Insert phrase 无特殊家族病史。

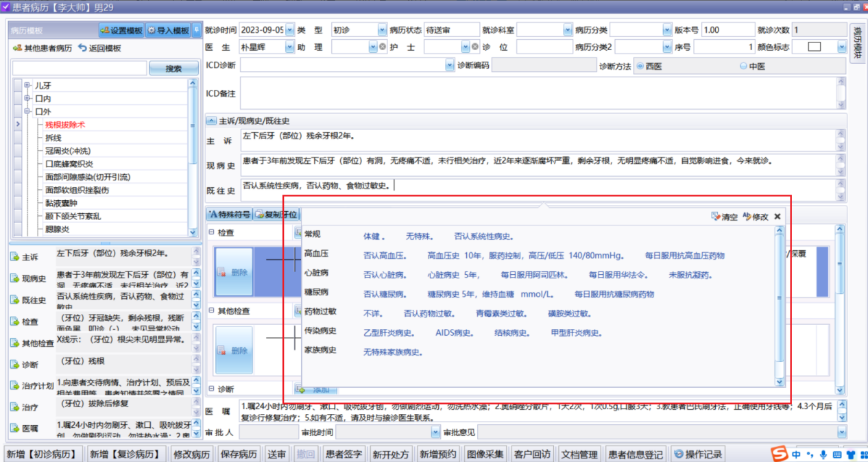[393, 352]
